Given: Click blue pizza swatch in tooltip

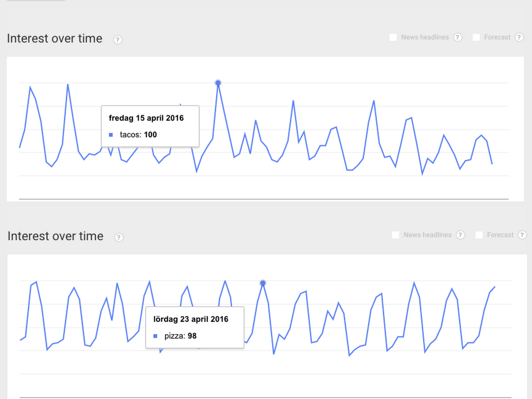Looking at the screenshot, I should 155,336.
